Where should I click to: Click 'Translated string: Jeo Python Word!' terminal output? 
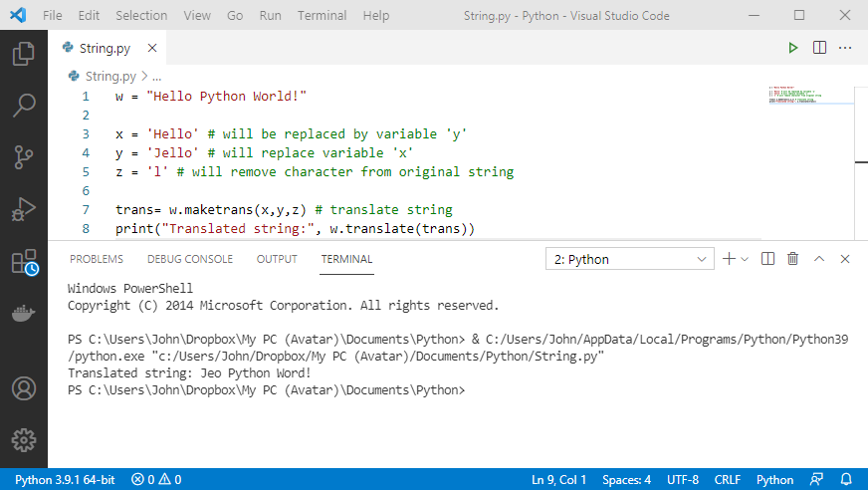[189, 373]
